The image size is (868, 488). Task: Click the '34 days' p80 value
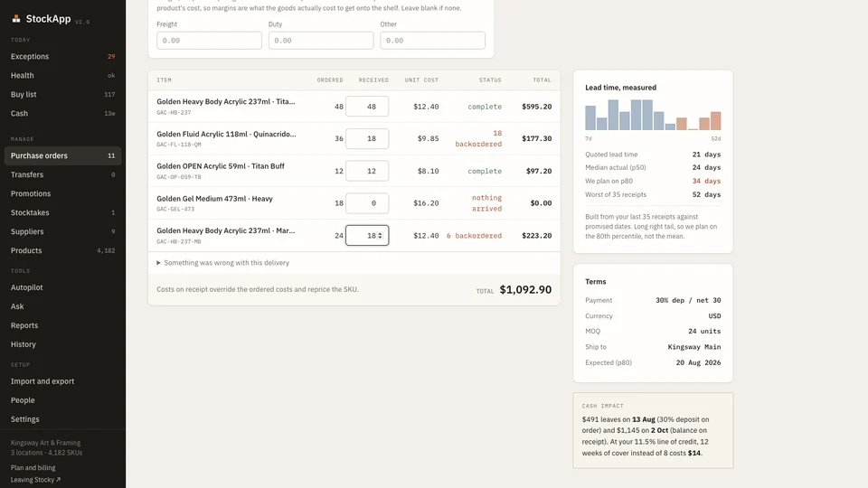click(706, 181)
